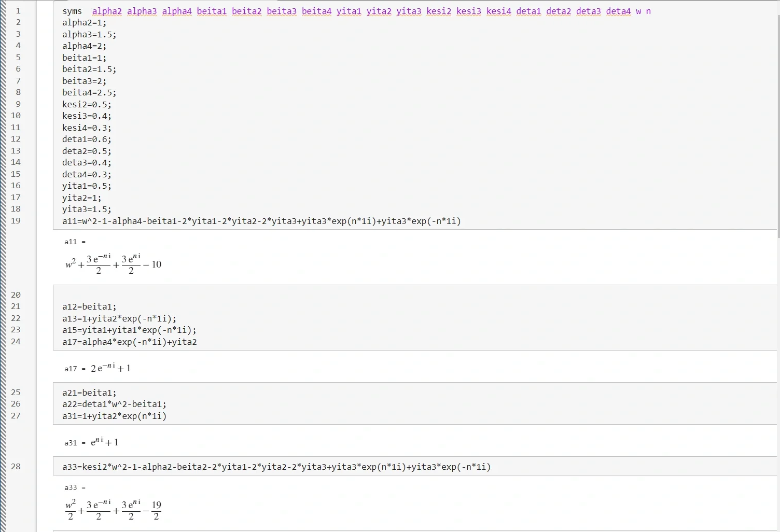Click line number 28 in the gutter
780x532 pixels.
[16, 467]
